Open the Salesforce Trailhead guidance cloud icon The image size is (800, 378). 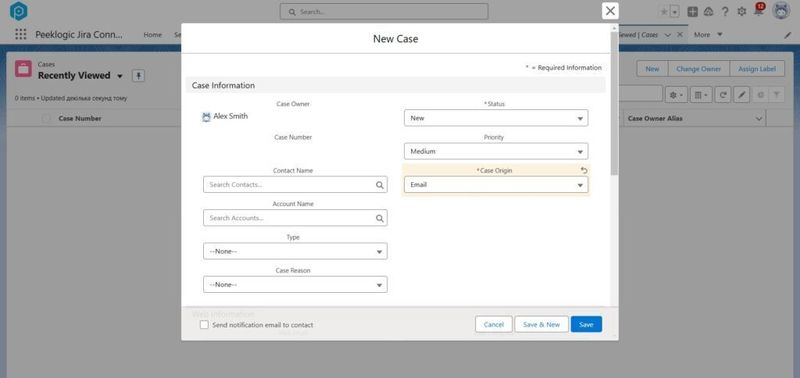pos(708,12)
